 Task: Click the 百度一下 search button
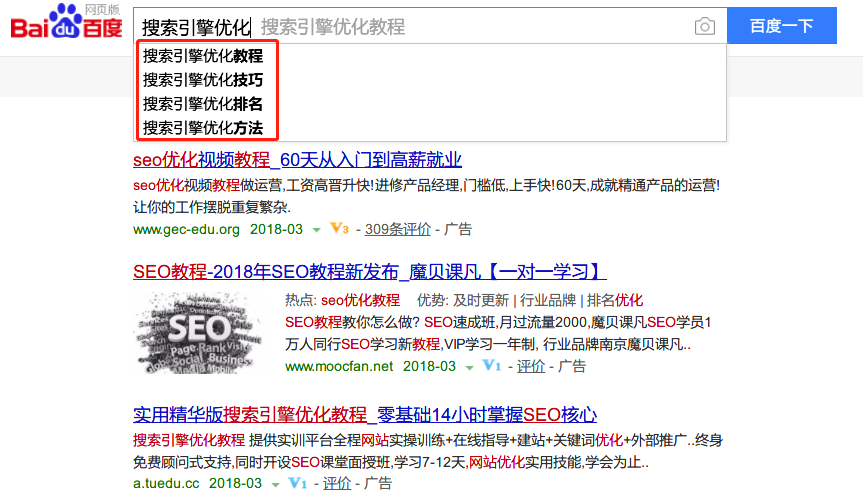pyautogui.click(x=782, y=25)
